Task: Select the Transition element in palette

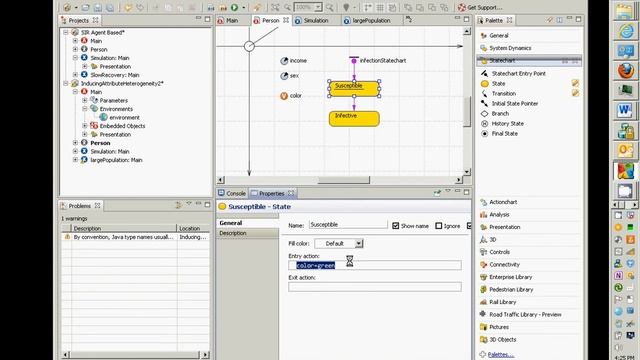Action: (499, 93)
